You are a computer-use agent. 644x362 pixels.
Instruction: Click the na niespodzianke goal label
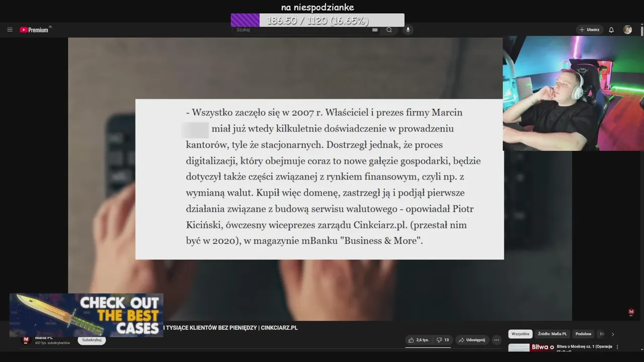point(317,7)
